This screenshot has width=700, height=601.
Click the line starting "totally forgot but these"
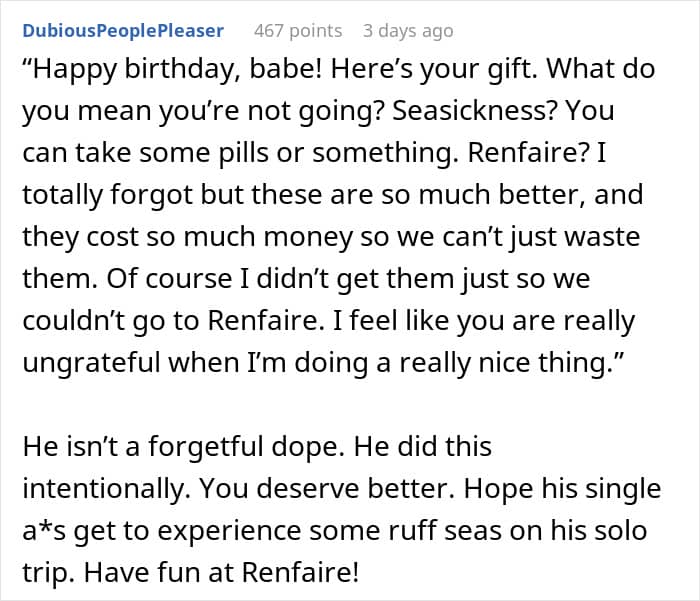pyautogui.click(x=333, y=195)
